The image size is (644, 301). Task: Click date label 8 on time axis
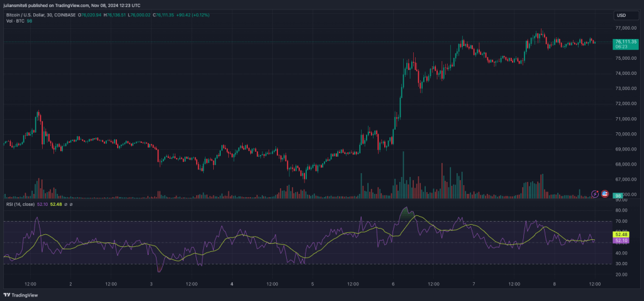click(554, 284)
